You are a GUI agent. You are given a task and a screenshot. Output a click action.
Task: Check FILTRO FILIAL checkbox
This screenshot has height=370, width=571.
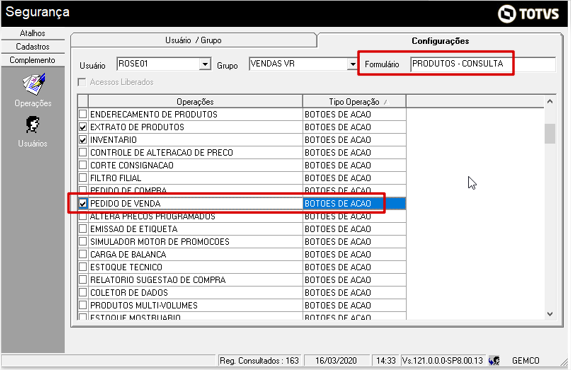tap(83, 178)
